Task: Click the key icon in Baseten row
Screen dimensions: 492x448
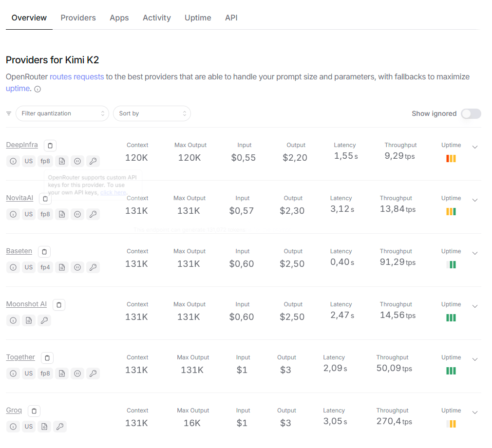Action: pos(93,267)
